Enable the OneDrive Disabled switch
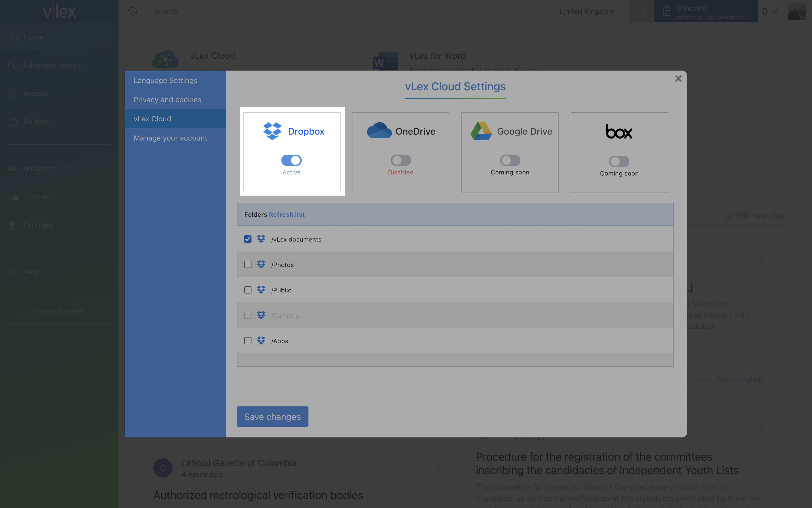812x508 pixels. tap(401, 160)
